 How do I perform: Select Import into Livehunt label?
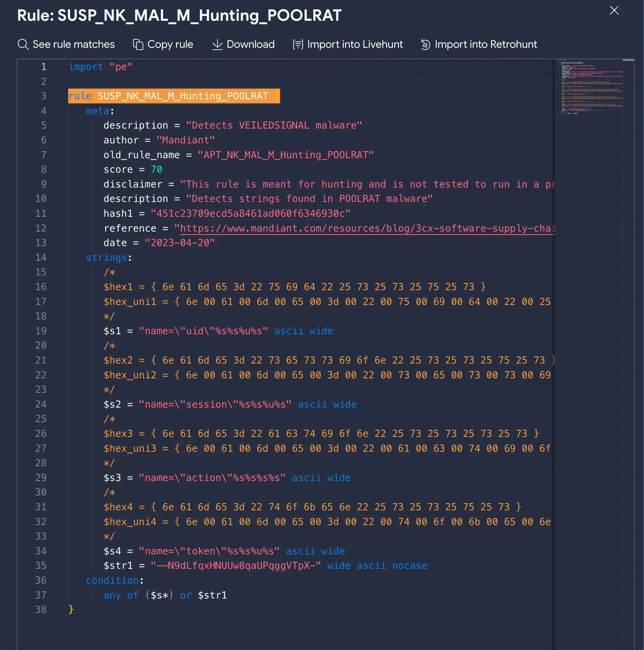(x=355, y=44)
